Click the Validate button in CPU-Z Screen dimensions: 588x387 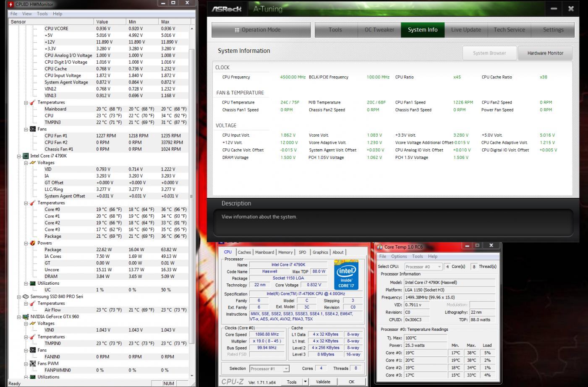[323, 382]
